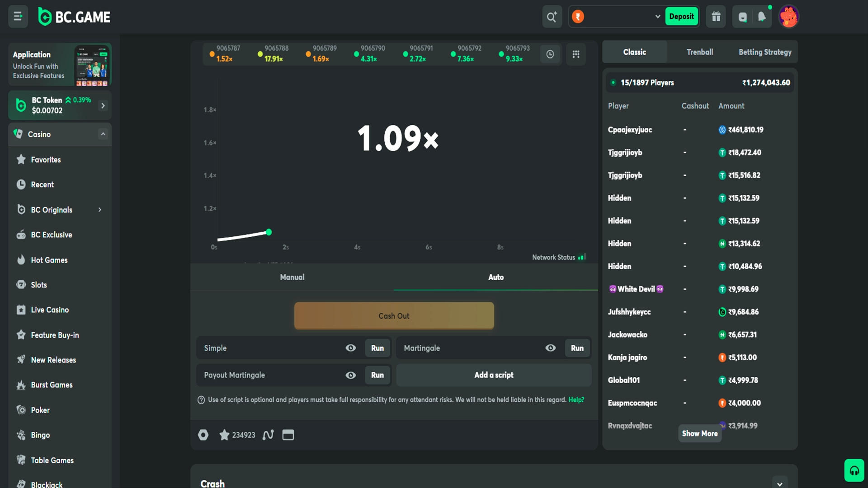Toggle theater mode with the screen icon
Screen dimensions: 868x488
pyautogui.click(x=288, y=435)
